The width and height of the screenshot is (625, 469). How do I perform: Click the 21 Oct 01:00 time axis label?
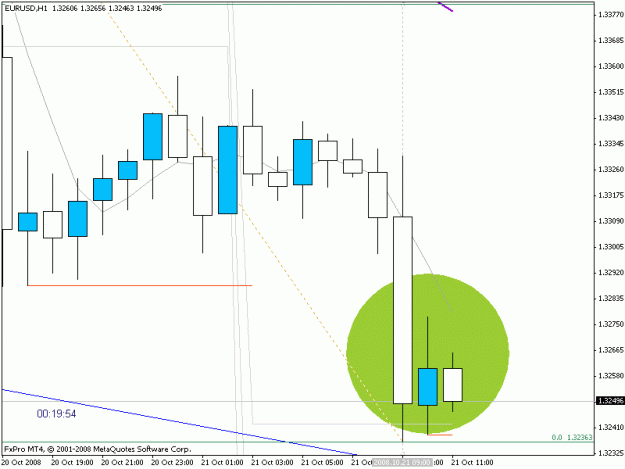click(x=222, y=463)
